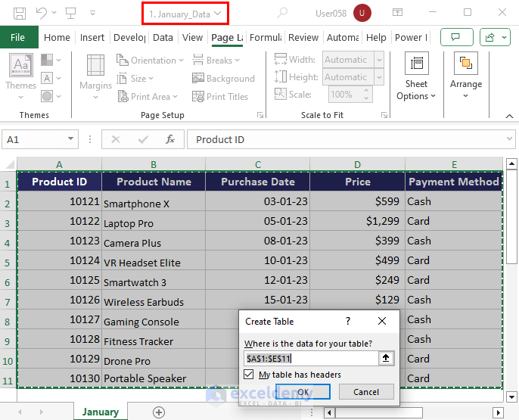This screenshot has width=519, height=420.
Task: Click the collapse dialog range selector icon
Action: [x=387, y=359]
